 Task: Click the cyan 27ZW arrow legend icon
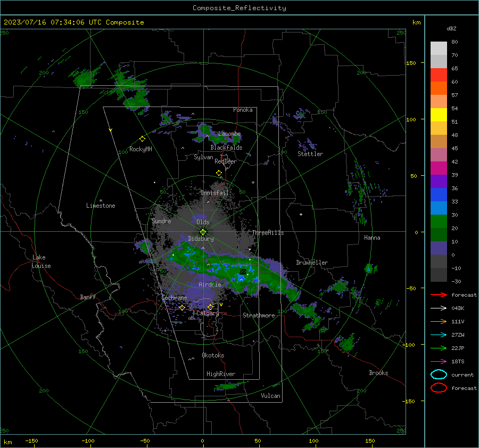439,335
